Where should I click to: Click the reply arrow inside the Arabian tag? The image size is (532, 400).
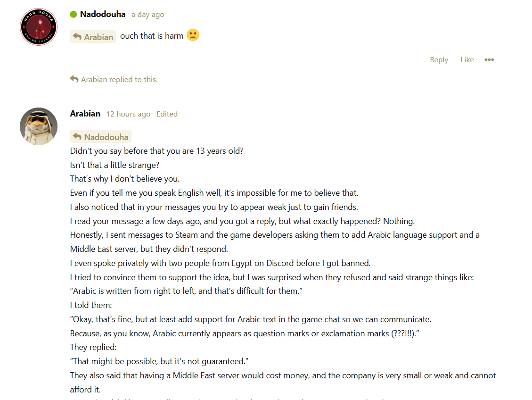(x=77, y=37)
